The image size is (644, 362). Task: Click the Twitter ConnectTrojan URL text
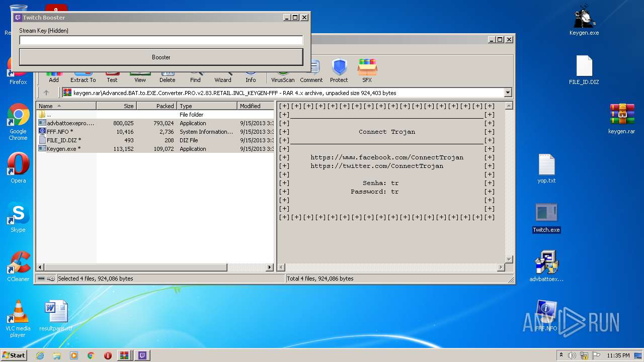click(x=377, y=166)
